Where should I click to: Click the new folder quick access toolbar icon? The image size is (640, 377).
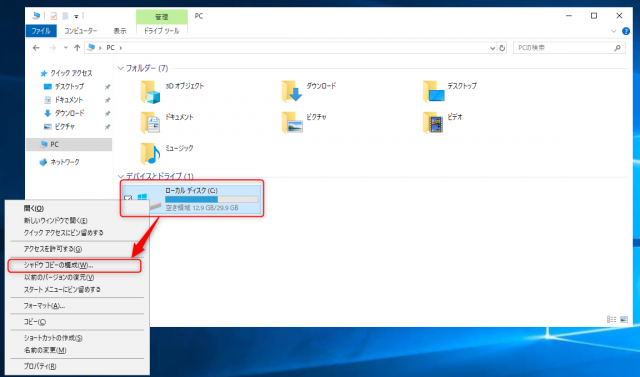click(65, 16)
